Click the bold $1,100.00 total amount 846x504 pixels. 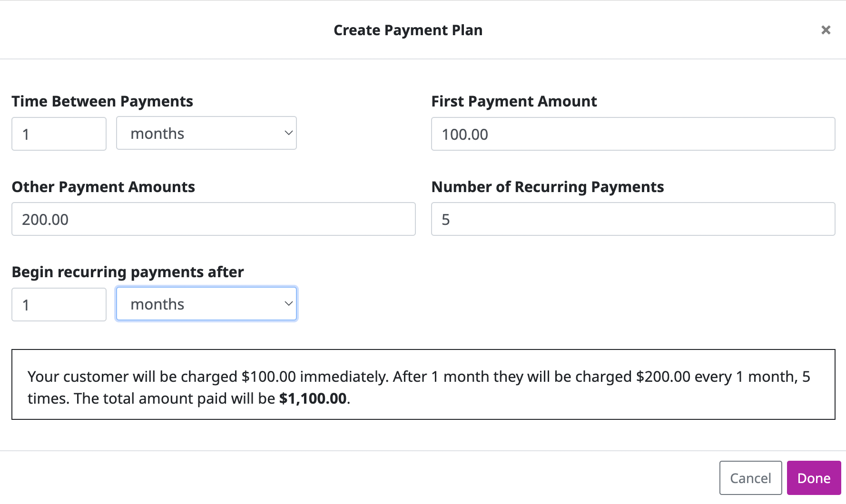pyautogui.click(x=313, y=398)
